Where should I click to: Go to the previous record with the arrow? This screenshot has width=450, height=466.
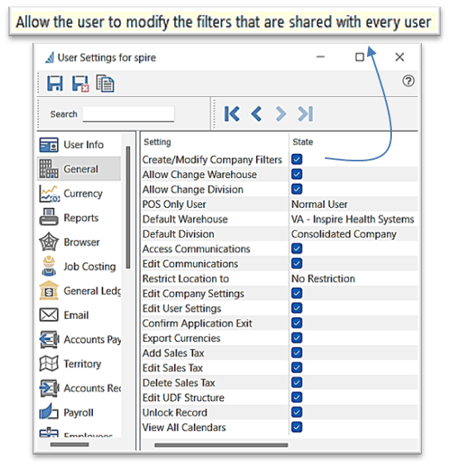(x=256, y=114)
